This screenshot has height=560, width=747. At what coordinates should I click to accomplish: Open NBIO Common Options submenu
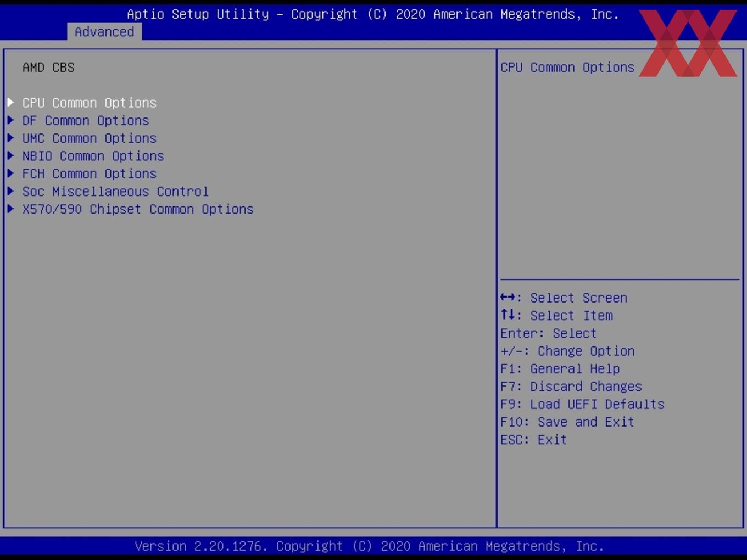coord(93,156)
